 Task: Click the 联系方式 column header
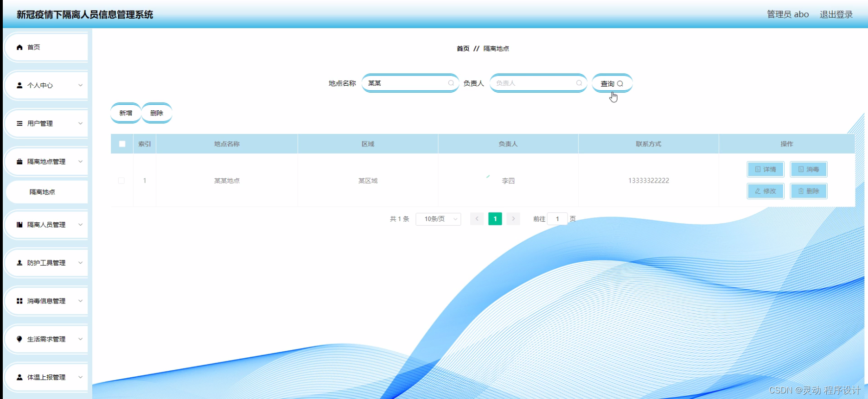pyautogui.click(x=649, y=144)
